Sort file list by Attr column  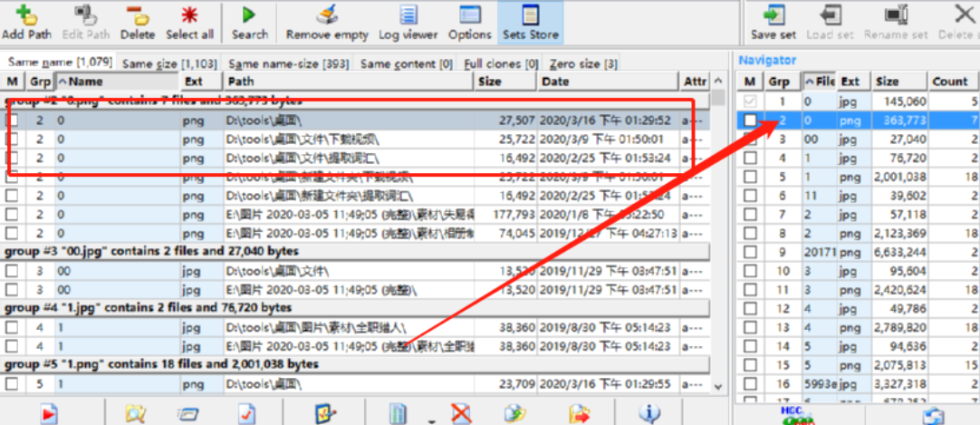695,82
